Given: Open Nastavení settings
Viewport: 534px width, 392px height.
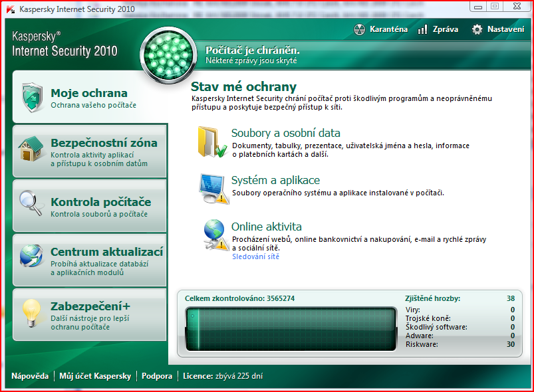Looking at the screenshot, I should tap(498, 30).
